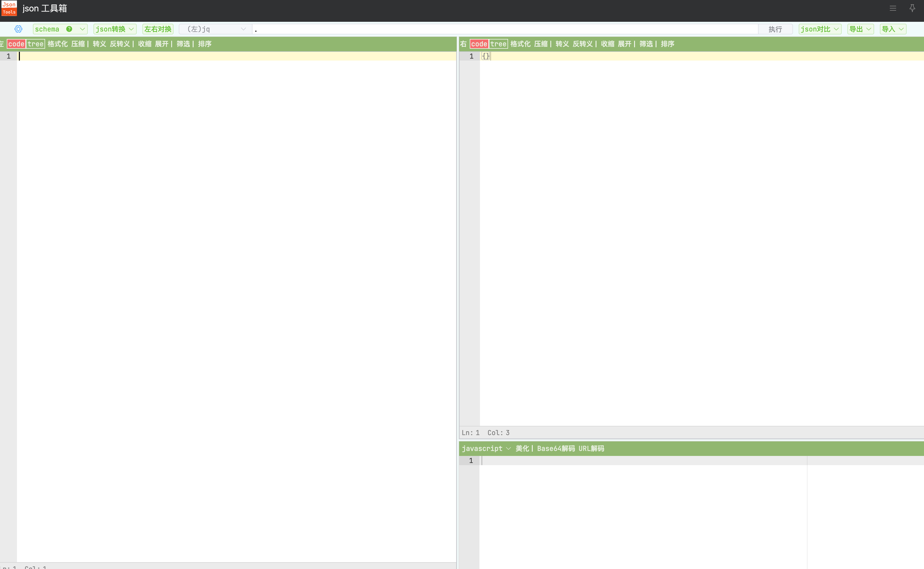Open the json对比 dropdown menu
Viewport: 924px width, 569px height.
tap(820, 29)
